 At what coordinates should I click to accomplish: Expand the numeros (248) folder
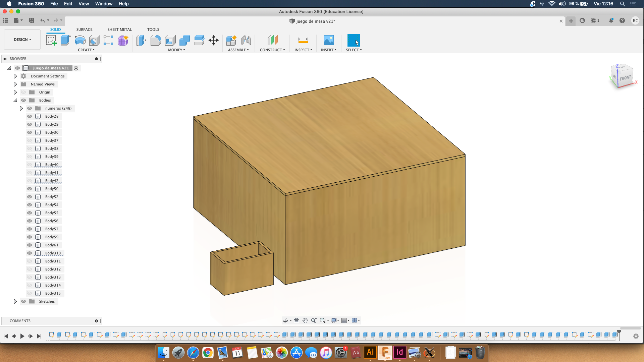pyautogui.click(x=21, y=108)
